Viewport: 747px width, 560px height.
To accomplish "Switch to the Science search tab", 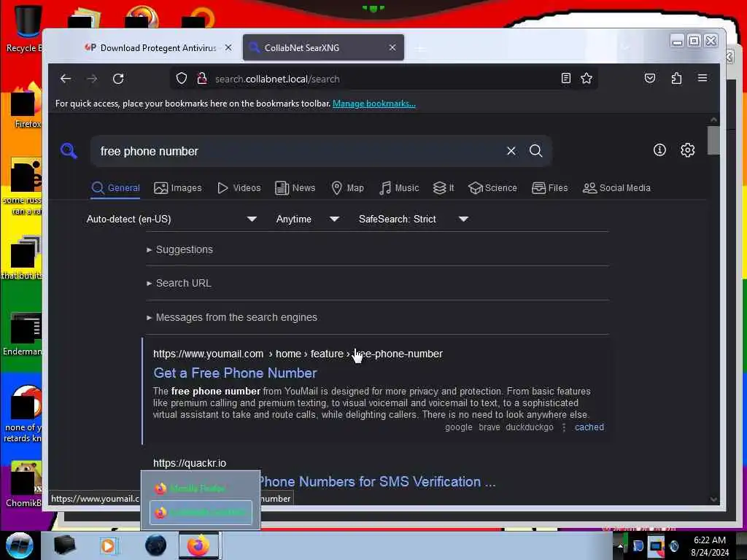I will point(492,188).
